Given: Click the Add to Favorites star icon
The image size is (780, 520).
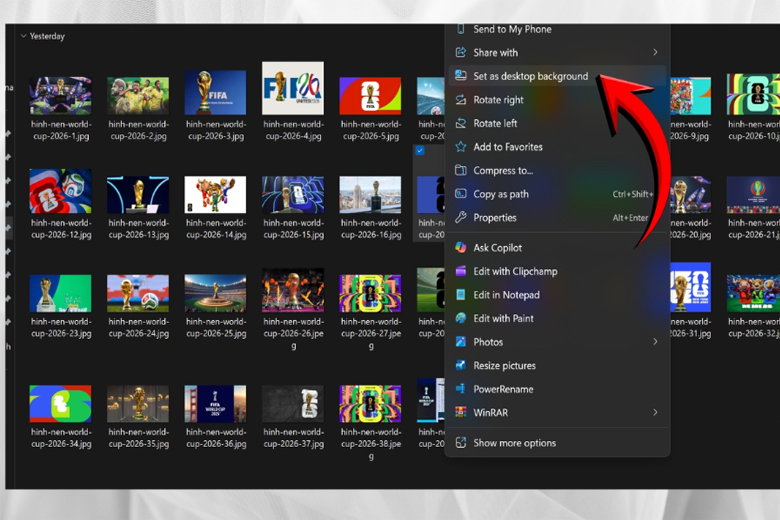Looking at the screenshot, I should [x=461, y=147].
